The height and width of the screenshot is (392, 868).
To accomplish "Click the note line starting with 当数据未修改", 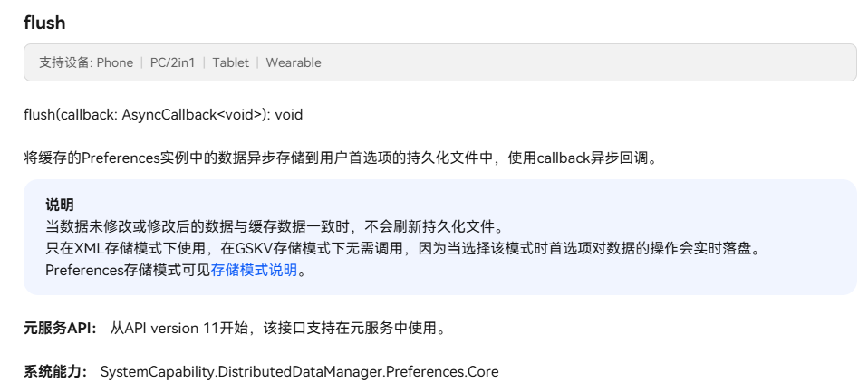I will pos(275,226).
